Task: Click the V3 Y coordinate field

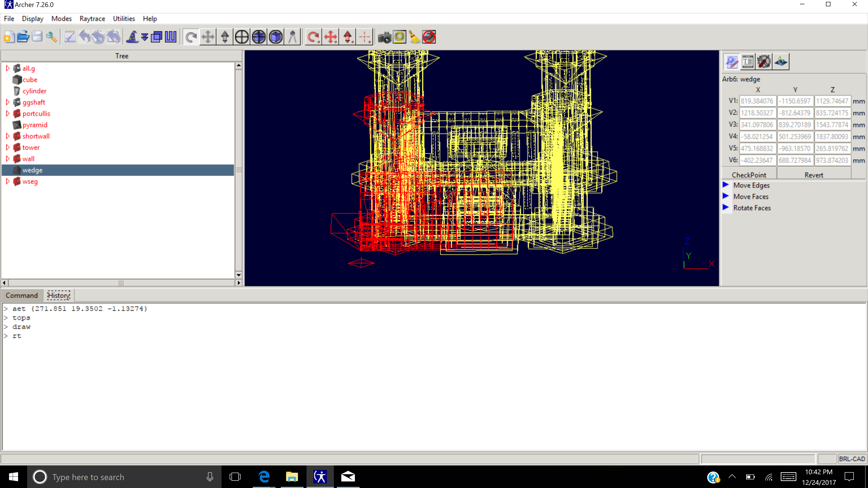Action: 795,125
